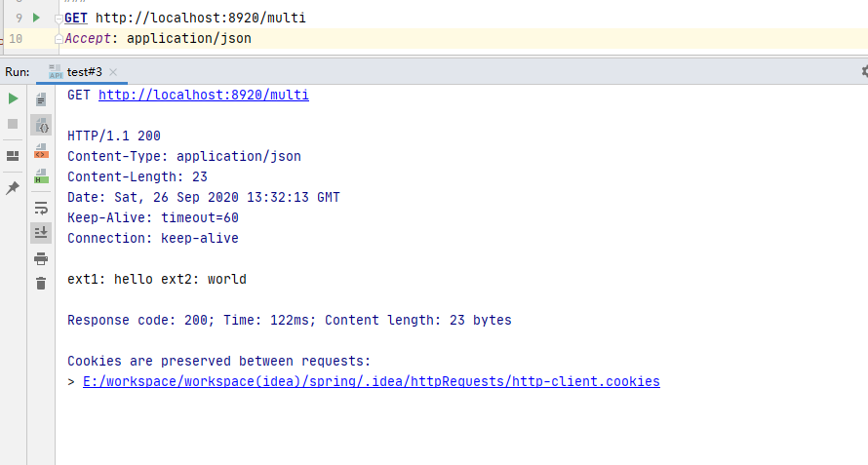
Task: View response as XML format
Action: click(41, 151)
